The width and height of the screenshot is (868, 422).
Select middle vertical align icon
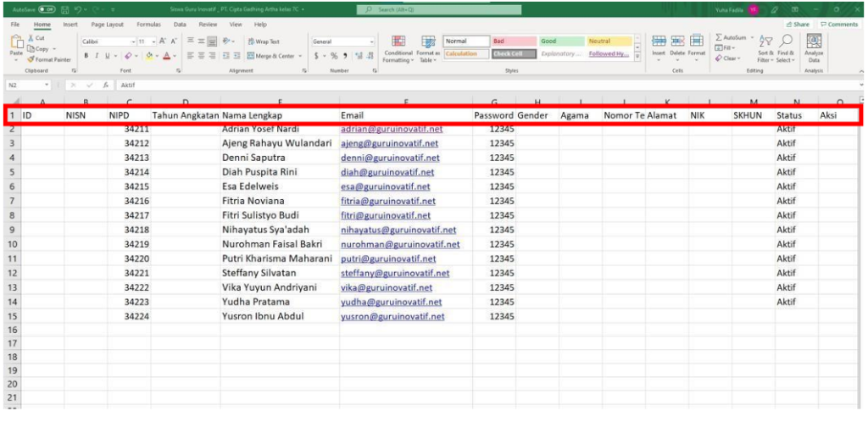pos(201,42)
